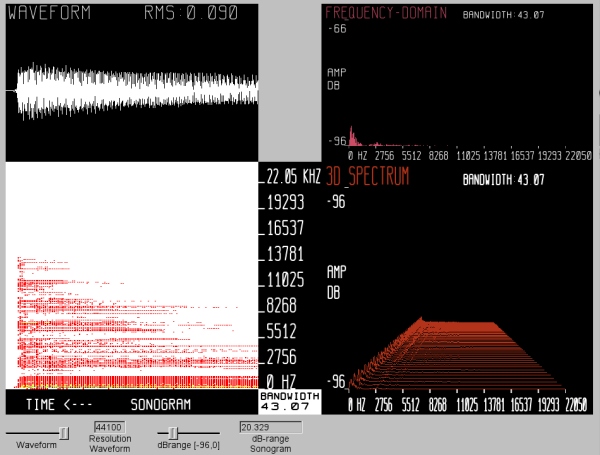Click the FREQUENCY-DOMAIN title
This screenshot has width=600, height=455.
click(386, 13)
